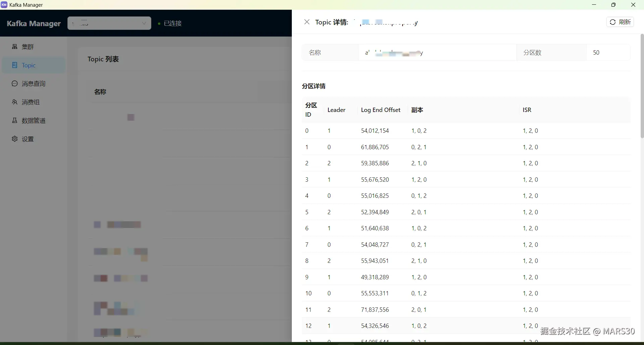
Task: Select offset value 49,318,289
Action: [x=375, y=277]
